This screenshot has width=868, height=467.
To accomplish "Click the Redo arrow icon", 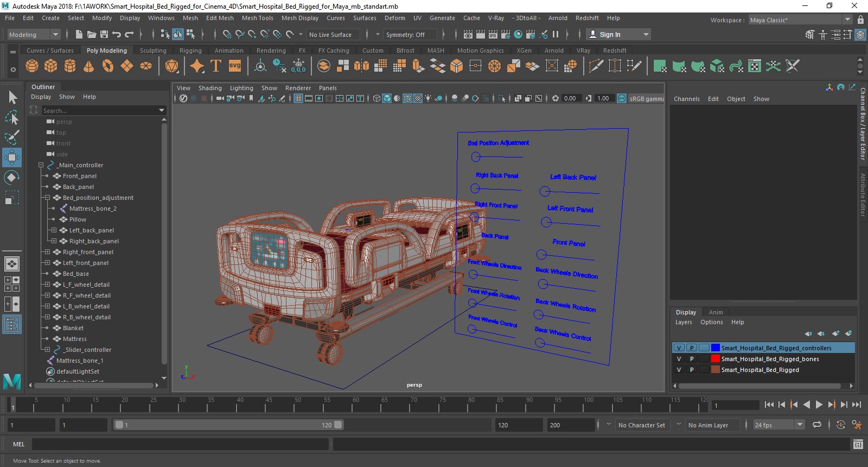I will pyautogui.click(x=129, y=34).
